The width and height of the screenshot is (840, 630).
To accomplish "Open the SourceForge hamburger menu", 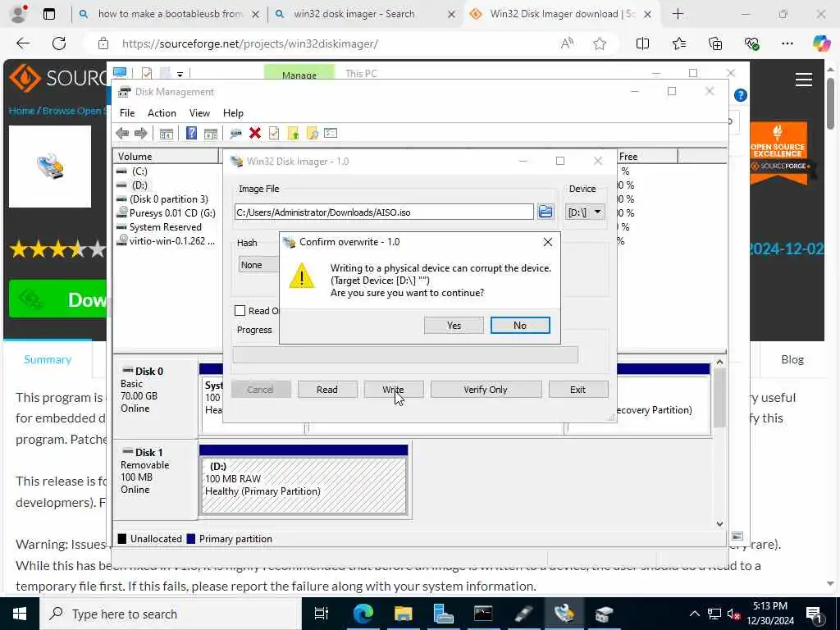I will tap(804, 80).
